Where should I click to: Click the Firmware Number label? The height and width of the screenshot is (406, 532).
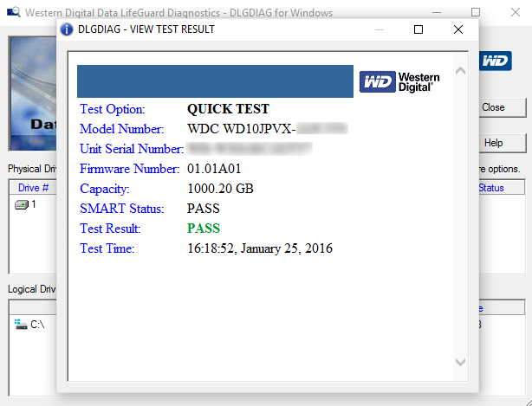(130, 169)
